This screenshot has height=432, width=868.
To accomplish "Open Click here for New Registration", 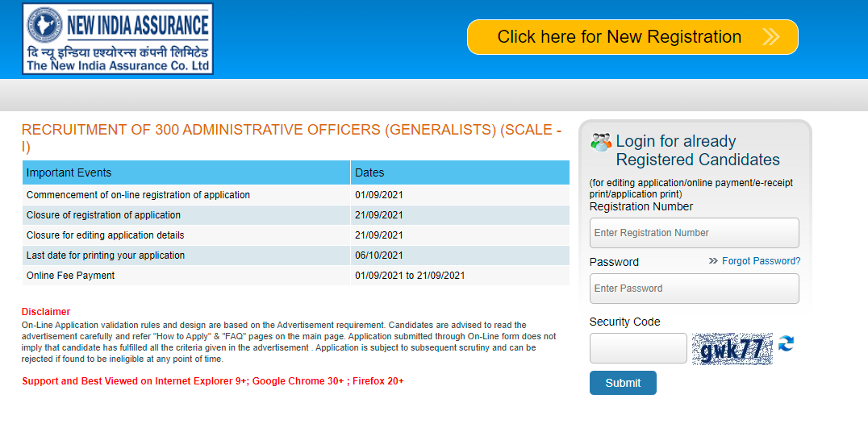I will point(632,37).
